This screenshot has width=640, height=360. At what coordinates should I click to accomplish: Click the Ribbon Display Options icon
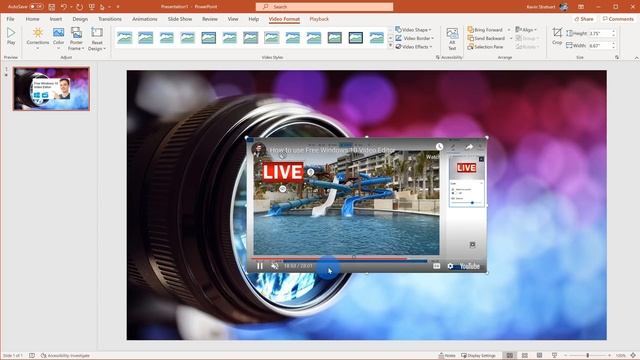[x=580, y=7]
